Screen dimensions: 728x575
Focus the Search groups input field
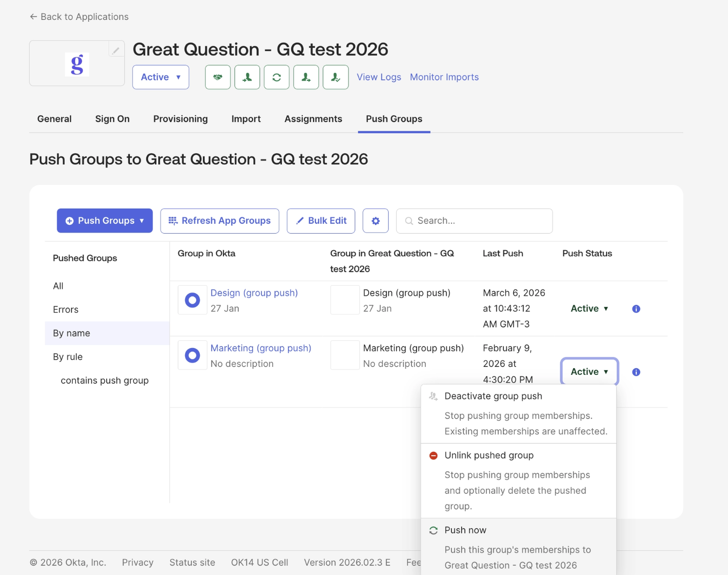click(474, 221)
